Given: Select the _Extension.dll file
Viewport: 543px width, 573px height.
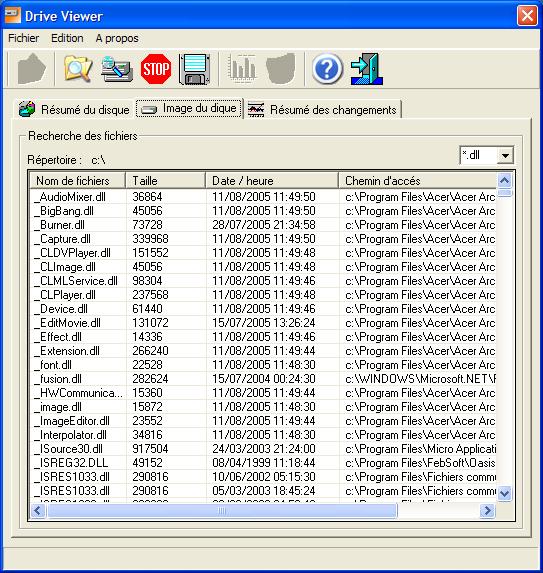Looking at the screenshot, I should pos(67,351).
